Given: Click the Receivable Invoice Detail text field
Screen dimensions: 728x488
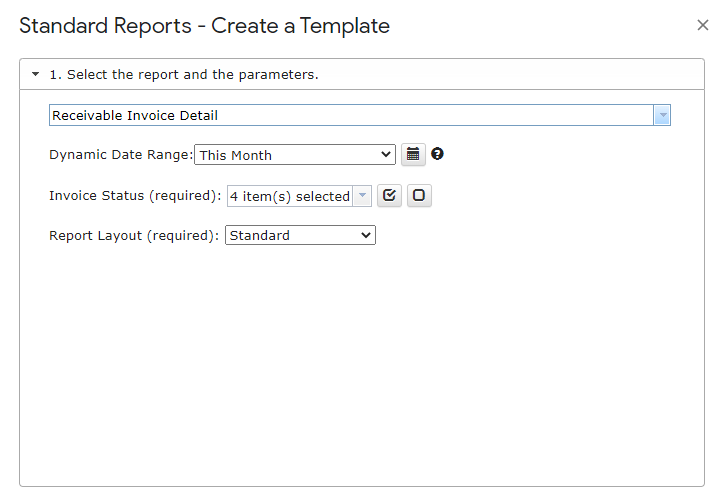Looking at the screenshot, I should click(351, 115).
